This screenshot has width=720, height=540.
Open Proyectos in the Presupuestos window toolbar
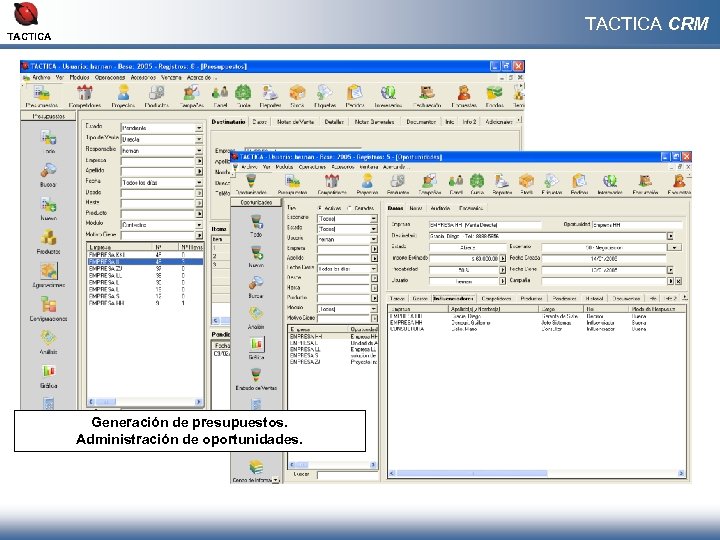123,96
